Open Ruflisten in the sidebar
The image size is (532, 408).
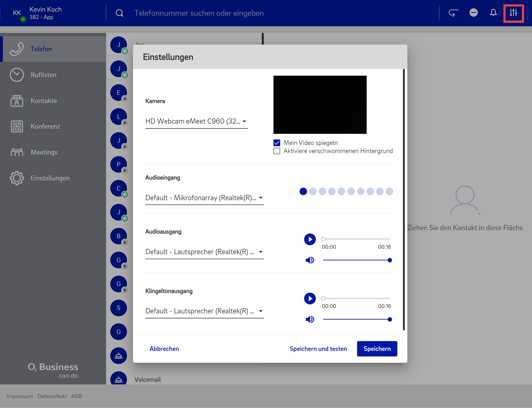[43, 75]
